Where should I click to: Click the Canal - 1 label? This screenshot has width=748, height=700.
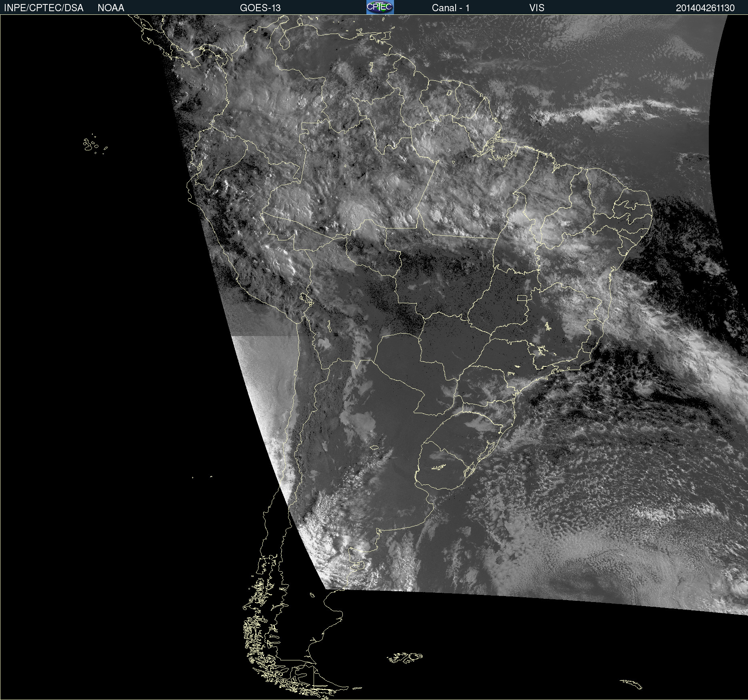tap(450, 8)
